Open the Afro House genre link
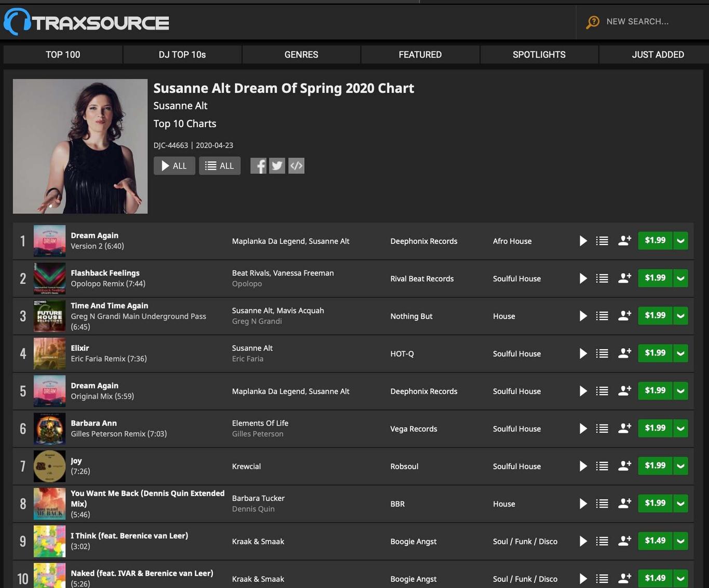This screenshot has height=588, width=709. (512, 241)
